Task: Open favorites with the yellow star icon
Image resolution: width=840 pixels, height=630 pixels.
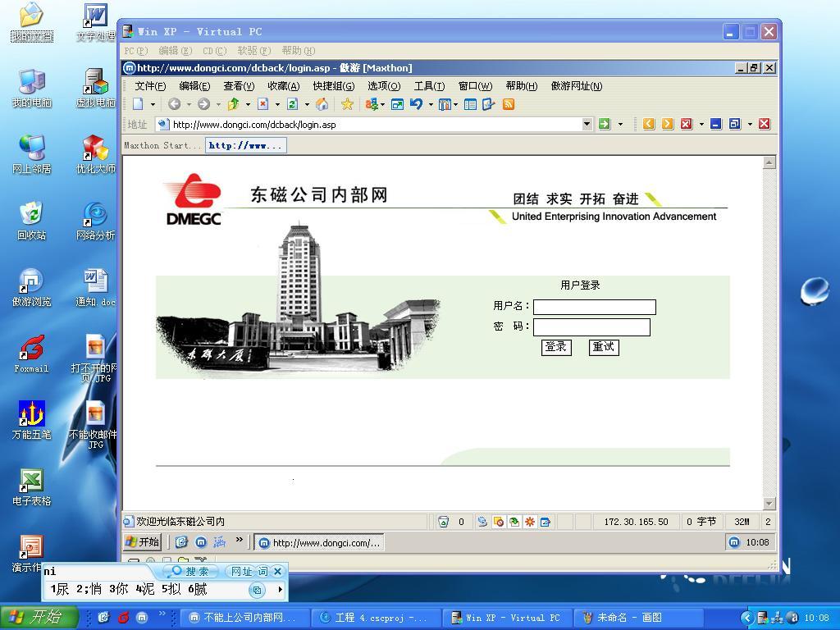Action: [347, 104]
